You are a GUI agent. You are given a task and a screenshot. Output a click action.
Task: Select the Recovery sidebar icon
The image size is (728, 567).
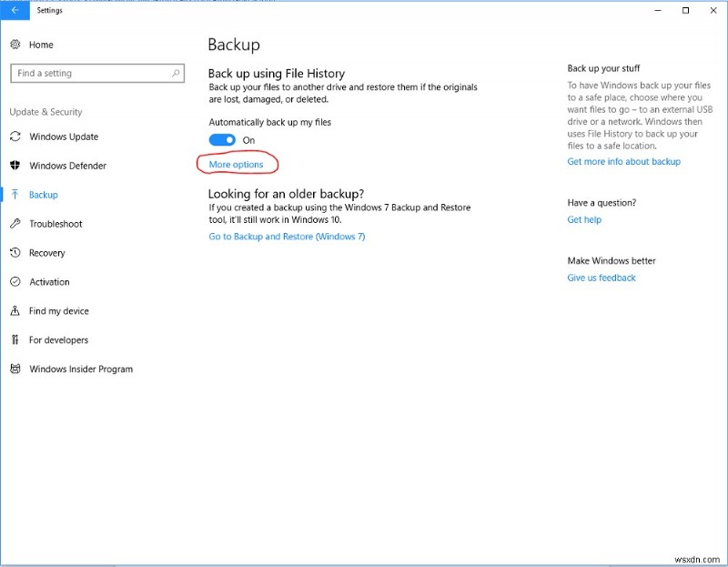15,253
